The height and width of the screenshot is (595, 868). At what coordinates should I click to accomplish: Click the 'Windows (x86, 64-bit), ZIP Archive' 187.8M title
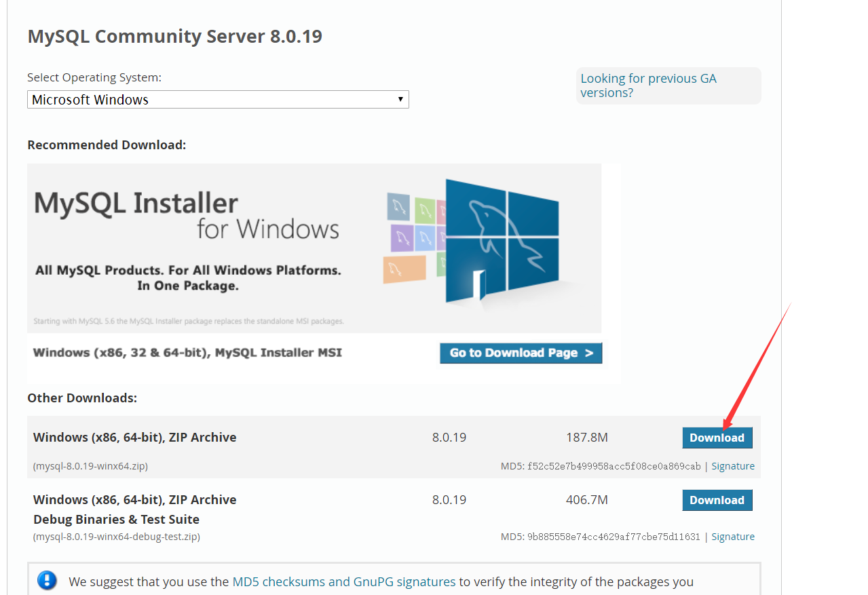click(135, 438)
